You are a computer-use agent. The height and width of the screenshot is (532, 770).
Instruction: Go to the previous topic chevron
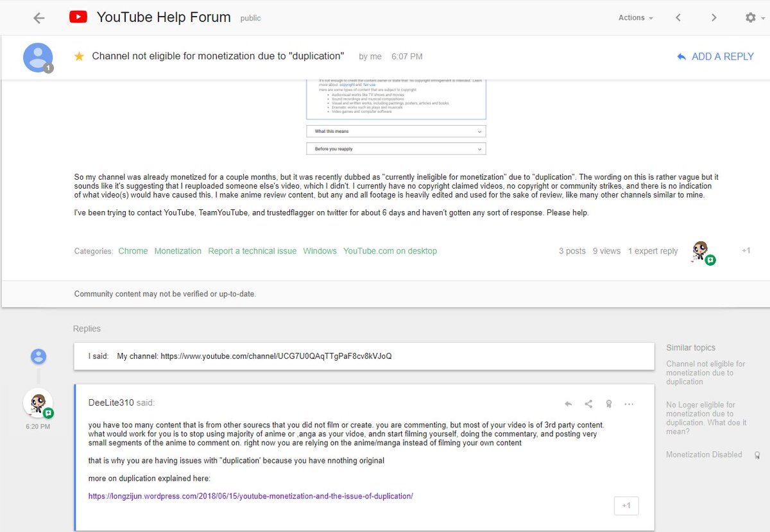678,18
